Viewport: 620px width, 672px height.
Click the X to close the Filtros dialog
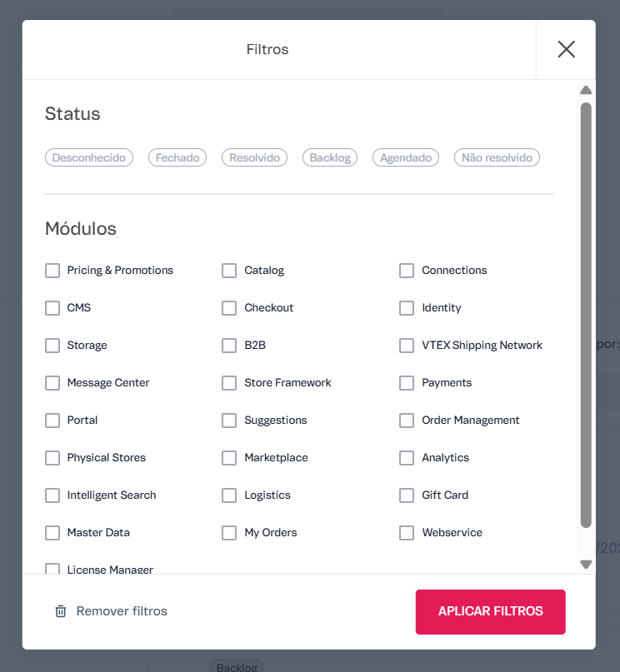tap(566, 49)
